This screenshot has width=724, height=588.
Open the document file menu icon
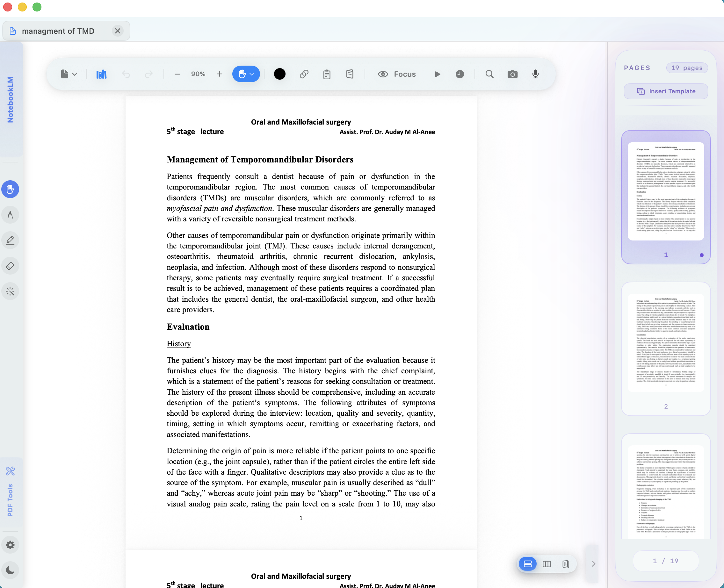[x=69, y=74]
